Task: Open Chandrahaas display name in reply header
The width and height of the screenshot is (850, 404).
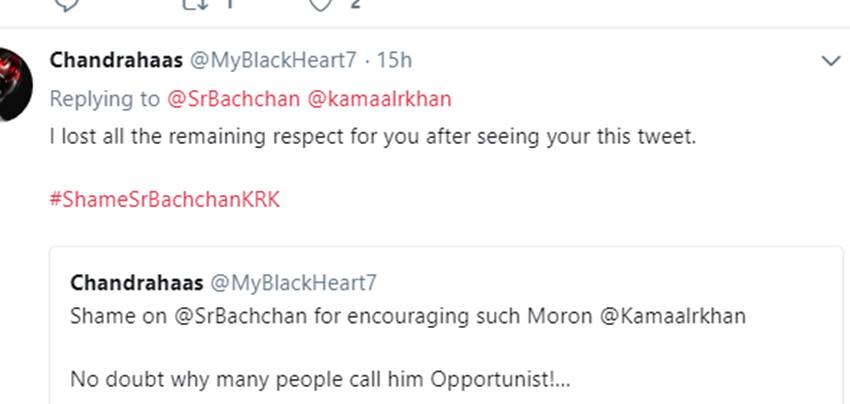Action: (x=116, y=60)
